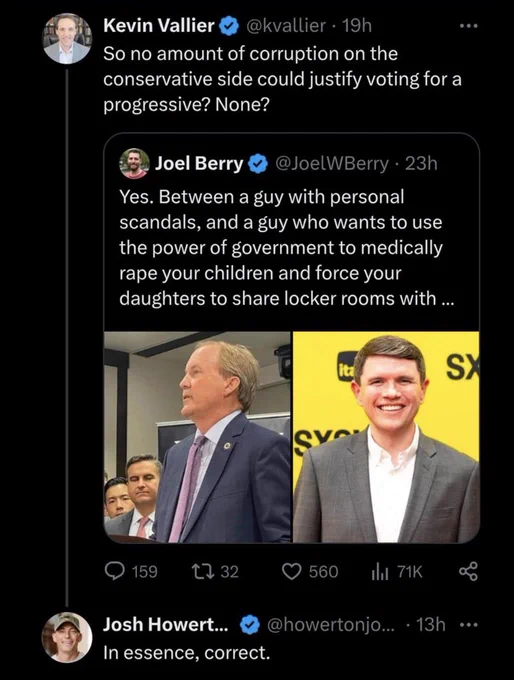Open the 23h timestamp on quoted tweet
Screen dimensions: 514x680
(421, 164)
